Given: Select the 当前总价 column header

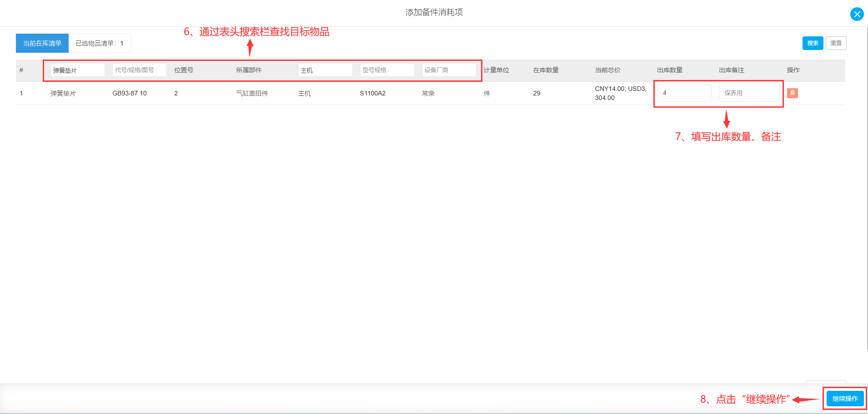Looking at the screenshot, I should click(608, 70).
